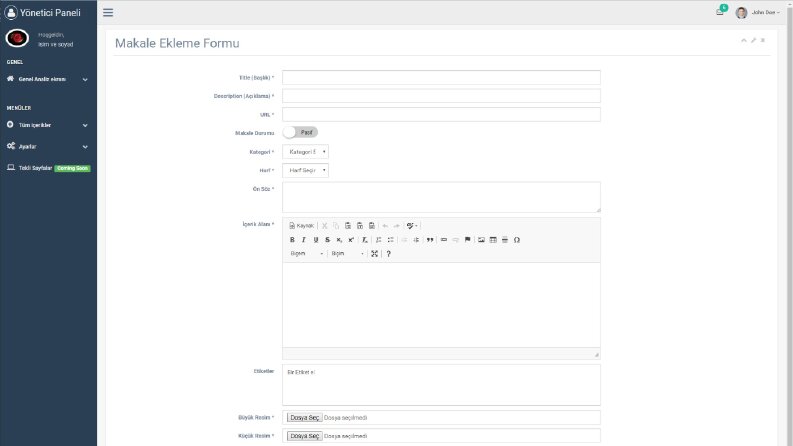Screen dimensions: 793x446
Task: Click into the Title (Başlık) input field
Action: (442, 77)
